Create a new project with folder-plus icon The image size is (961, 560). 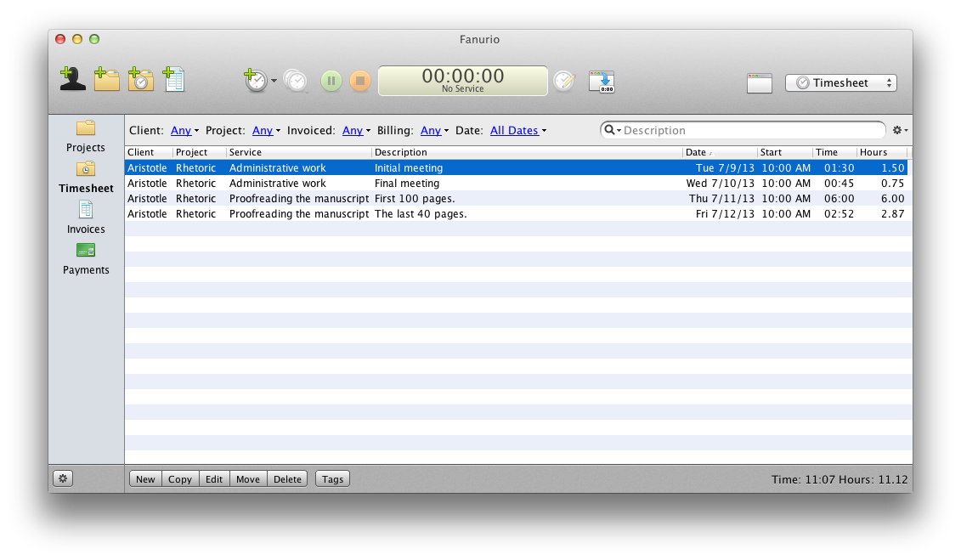click(107, 80)
